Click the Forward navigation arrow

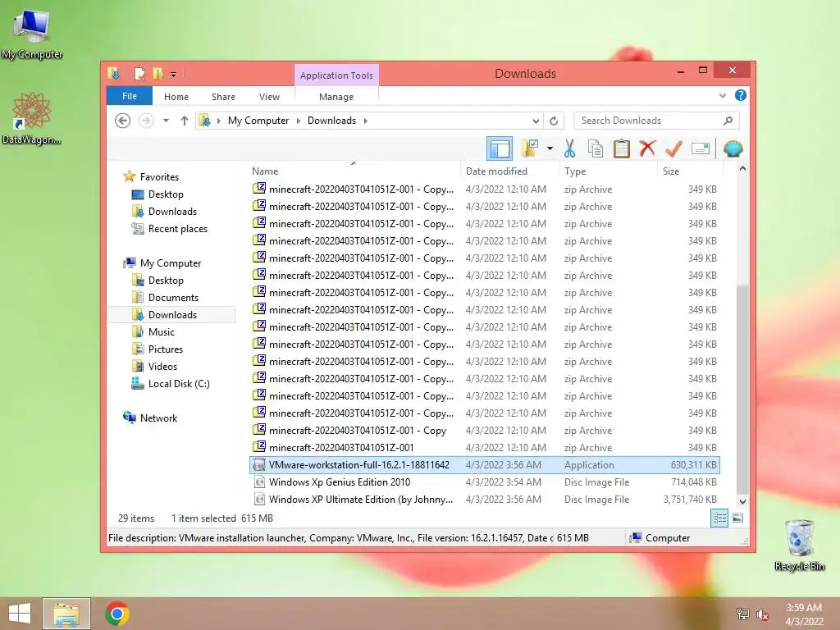click(x=146, y=121)
